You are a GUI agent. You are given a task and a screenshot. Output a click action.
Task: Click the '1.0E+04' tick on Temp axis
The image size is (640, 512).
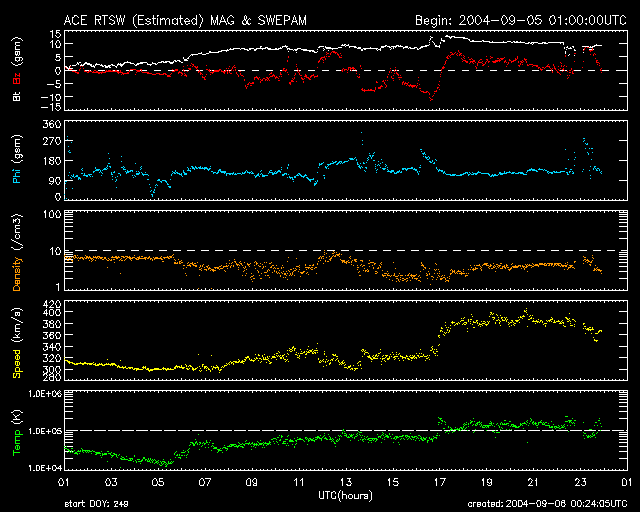45,468
